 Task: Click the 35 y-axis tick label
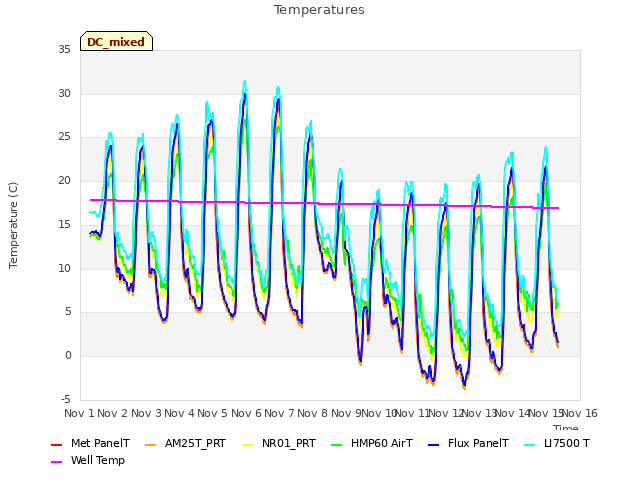(64, 50)
